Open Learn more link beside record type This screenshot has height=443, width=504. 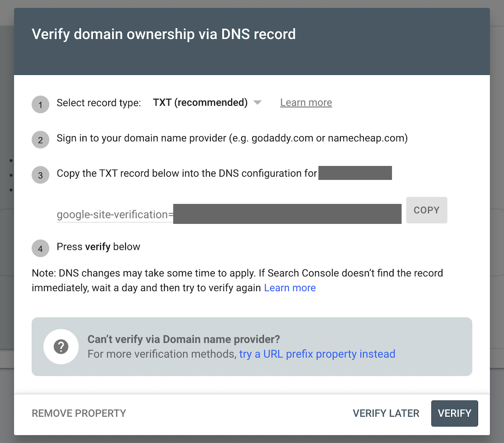pyautogui.click(x=306, y=103)
